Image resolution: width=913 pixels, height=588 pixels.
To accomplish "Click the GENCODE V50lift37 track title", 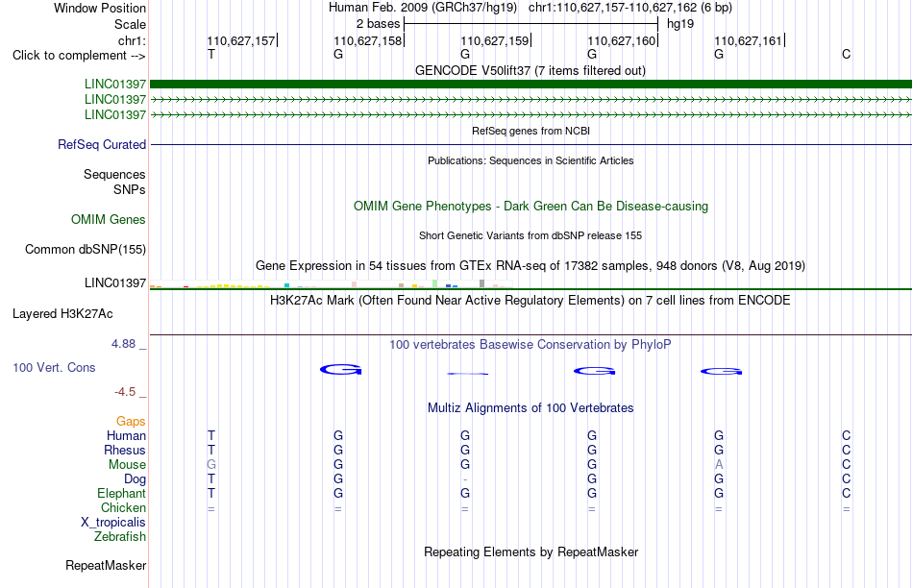I will (x=531, y=70).
